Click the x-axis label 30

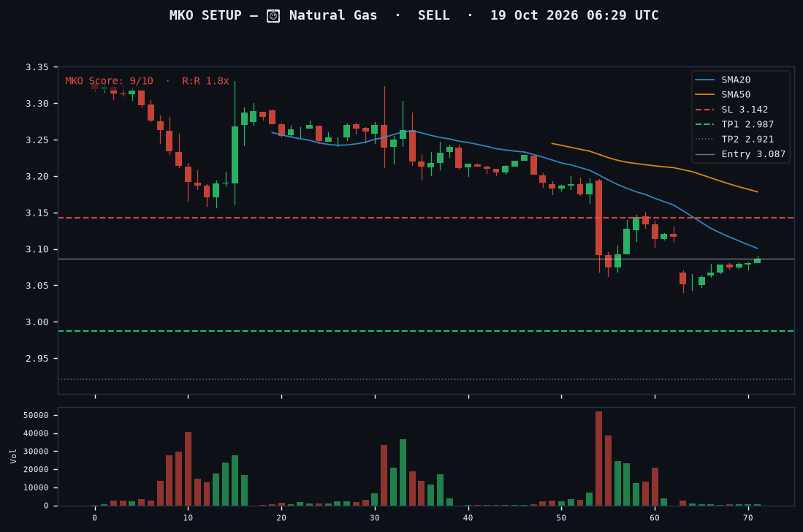[375, 517]
